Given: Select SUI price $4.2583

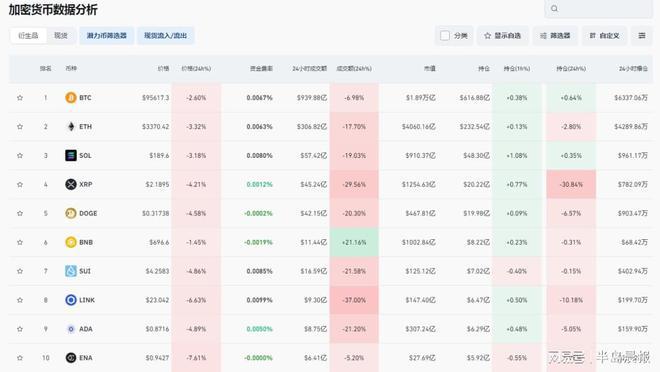Looking at the screenshot, I should coord(157,271).
